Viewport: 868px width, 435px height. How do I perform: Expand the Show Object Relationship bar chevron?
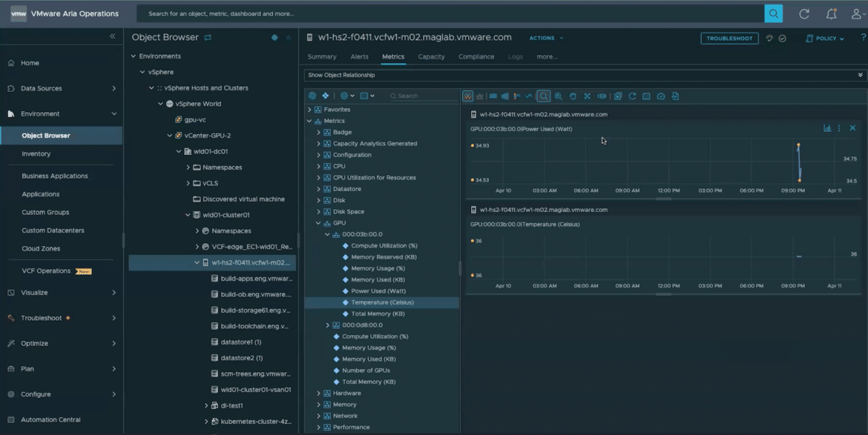(861, 75)
